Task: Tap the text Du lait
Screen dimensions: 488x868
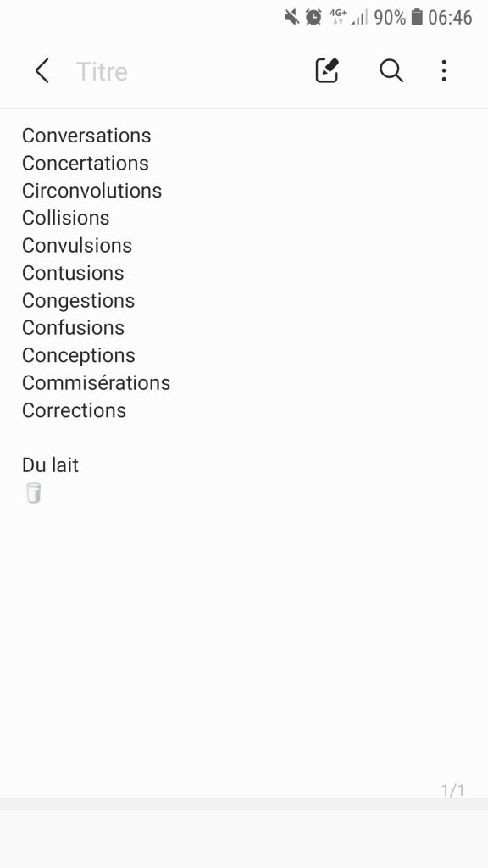Action: pos(50,465)
